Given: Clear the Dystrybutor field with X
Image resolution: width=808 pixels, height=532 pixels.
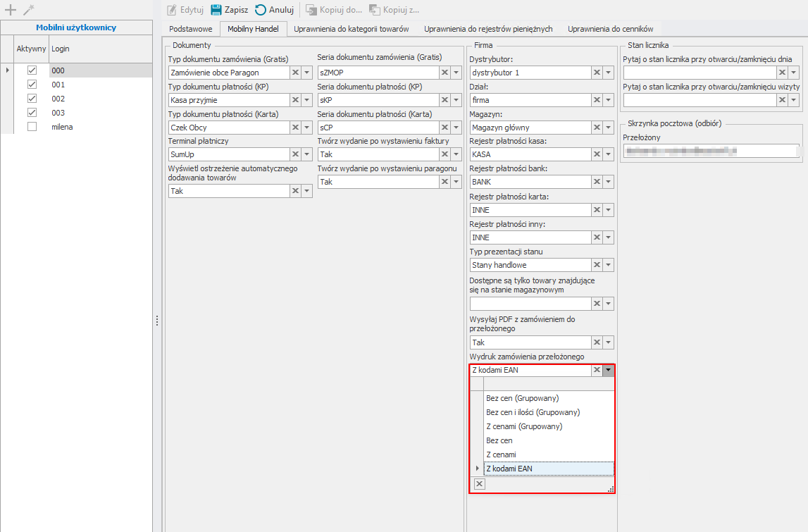Looking at the screenshot, I should point(597,73).
